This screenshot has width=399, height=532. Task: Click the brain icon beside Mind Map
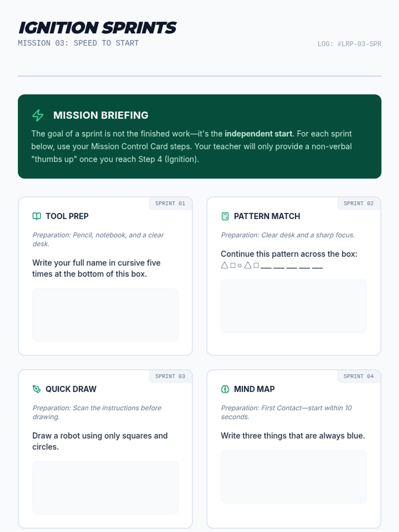225,389
